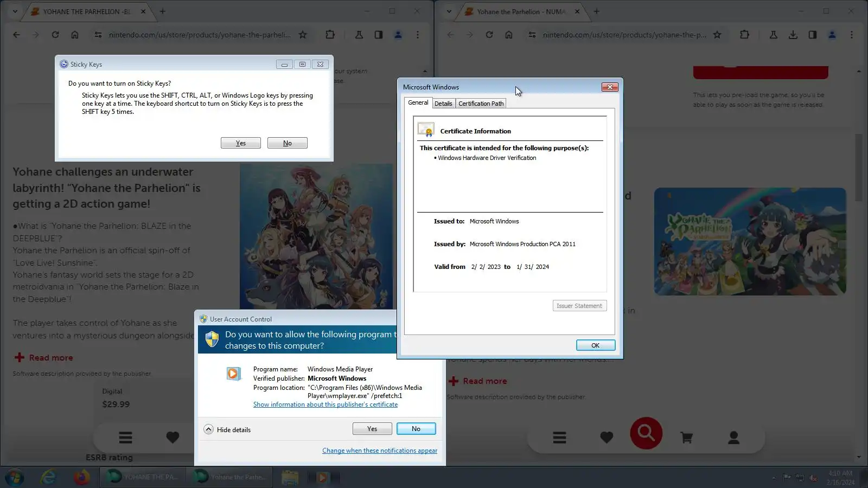Screen dimensions: 868x488
Task: Open extensions in the left browser window
Action: tap(330, 35)
